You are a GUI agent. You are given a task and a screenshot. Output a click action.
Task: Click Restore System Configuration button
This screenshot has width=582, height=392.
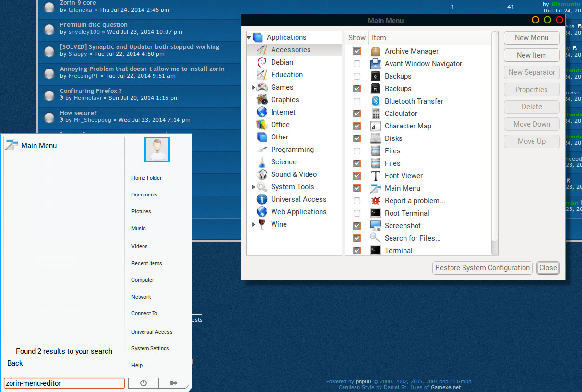click(x=482, y=268)
